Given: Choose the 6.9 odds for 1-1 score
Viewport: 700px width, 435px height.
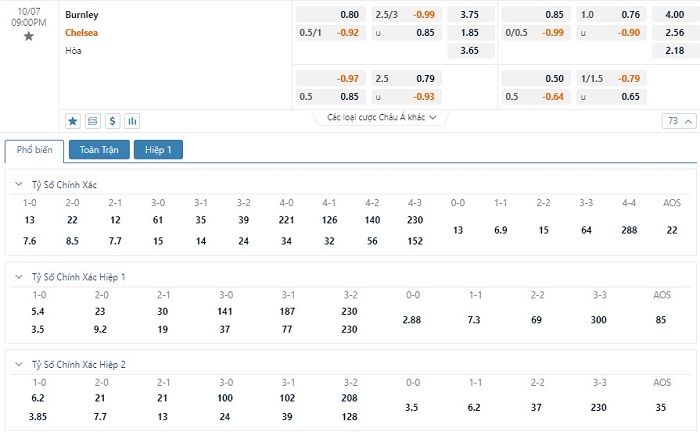Looking at the screenshot, I should 501,230.
